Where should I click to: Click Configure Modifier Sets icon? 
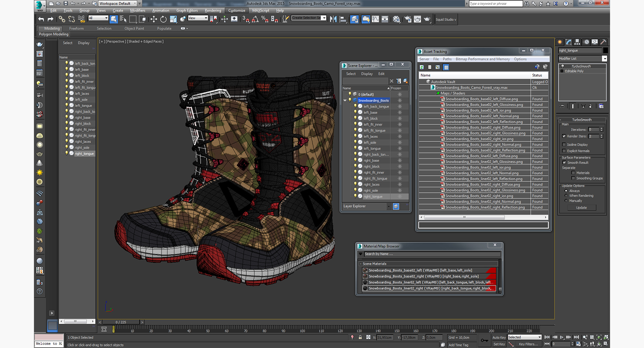click(601, 106)
